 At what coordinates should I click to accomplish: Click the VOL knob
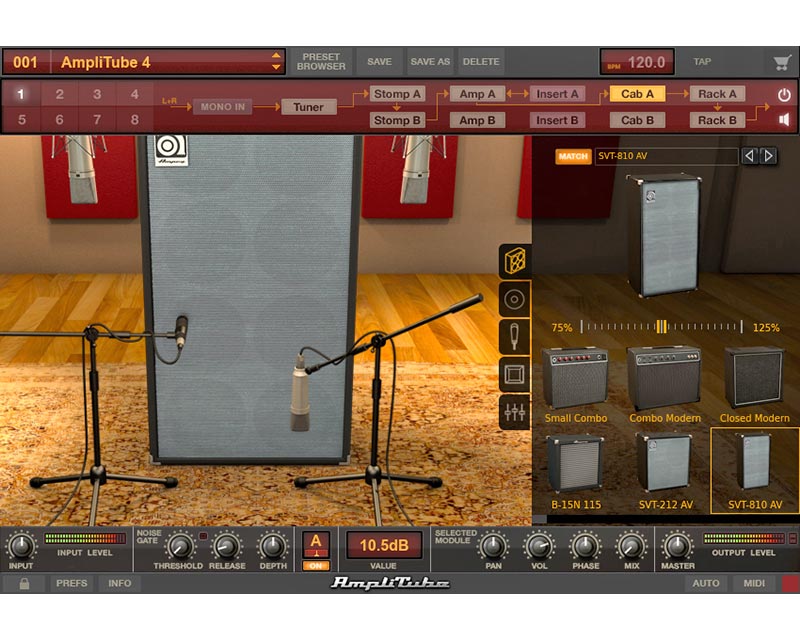539,547
